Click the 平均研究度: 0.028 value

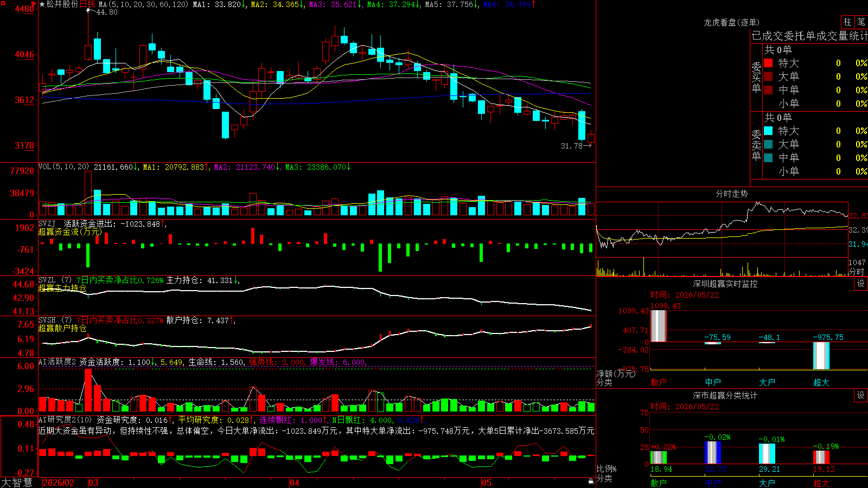(216, 420)
